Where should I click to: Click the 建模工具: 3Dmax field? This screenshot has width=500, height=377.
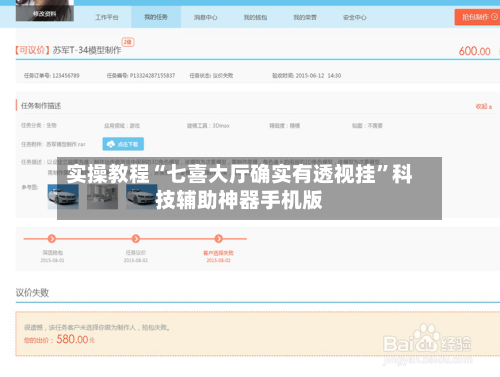(x=208, y=126)
